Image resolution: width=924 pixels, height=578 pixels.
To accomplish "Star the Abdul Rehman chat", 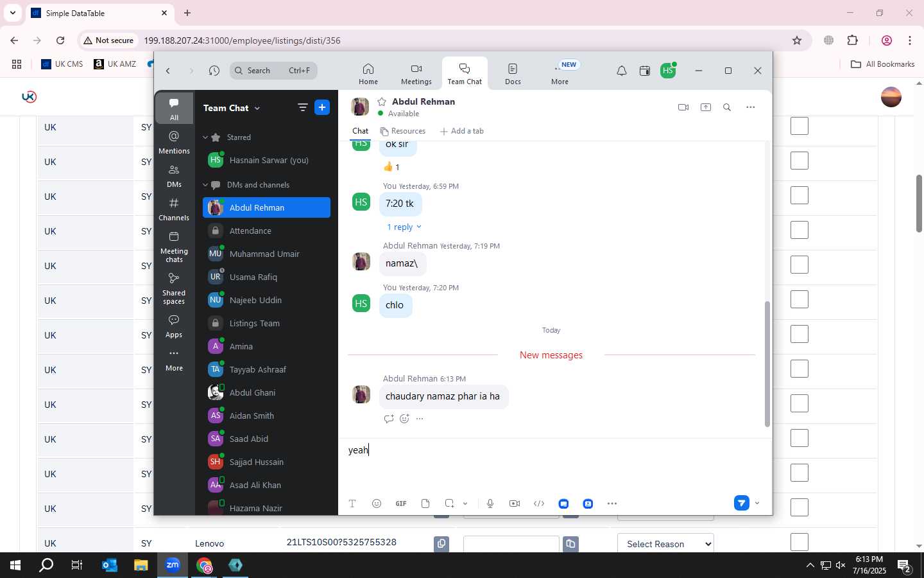I will [382, 101].
